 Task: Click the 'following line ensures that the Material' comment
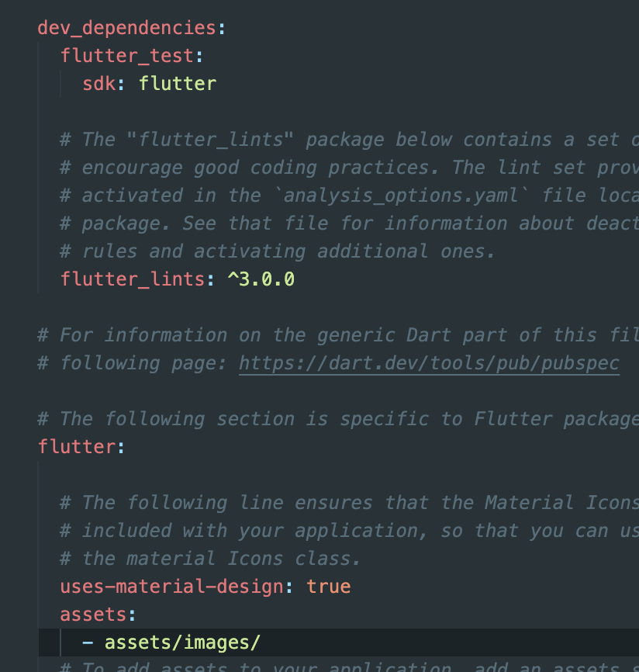point(349,503)
